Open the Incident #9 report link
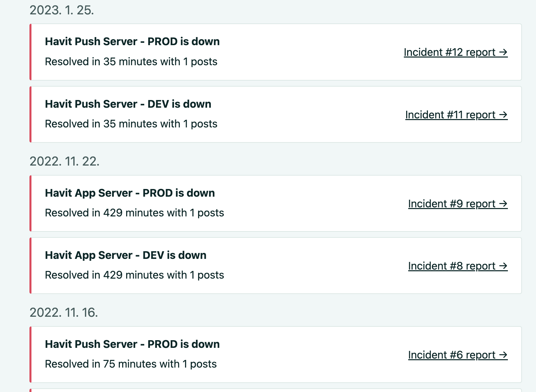Image resolution: width=536 pixels, height=392 pixels. pyautogui.click(x=458, y=204)
